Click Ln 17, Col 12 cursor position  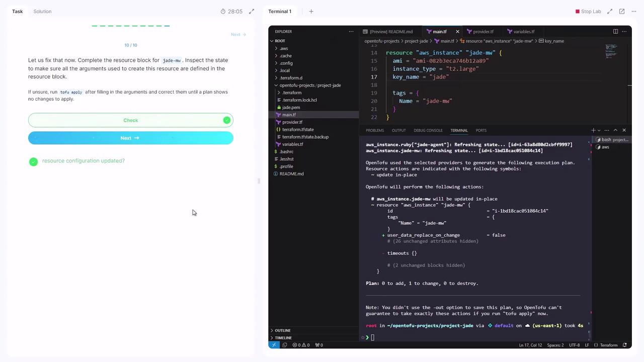pos(530,345)
